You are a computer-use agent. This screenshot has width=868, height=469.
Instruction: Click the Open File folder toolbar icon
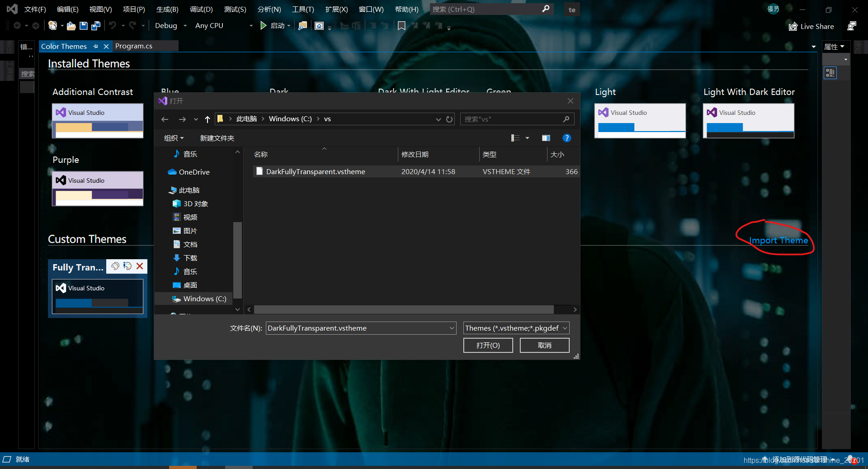[71, 26]
